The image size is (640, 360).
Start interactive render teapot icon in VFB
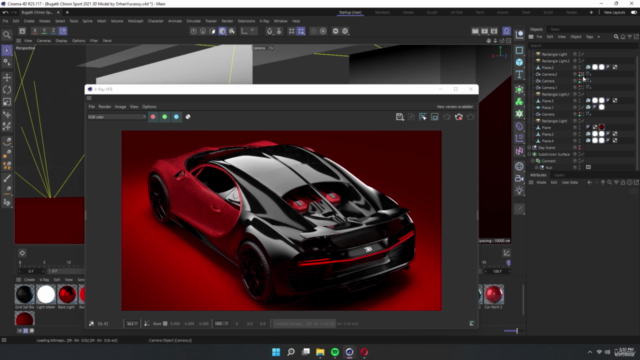point(447,117)
